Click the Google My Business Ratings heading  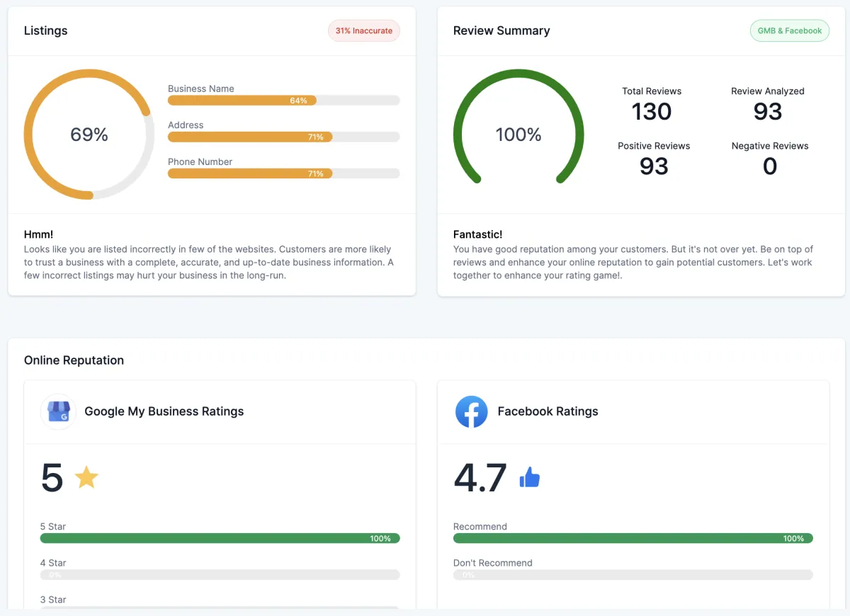164,411
